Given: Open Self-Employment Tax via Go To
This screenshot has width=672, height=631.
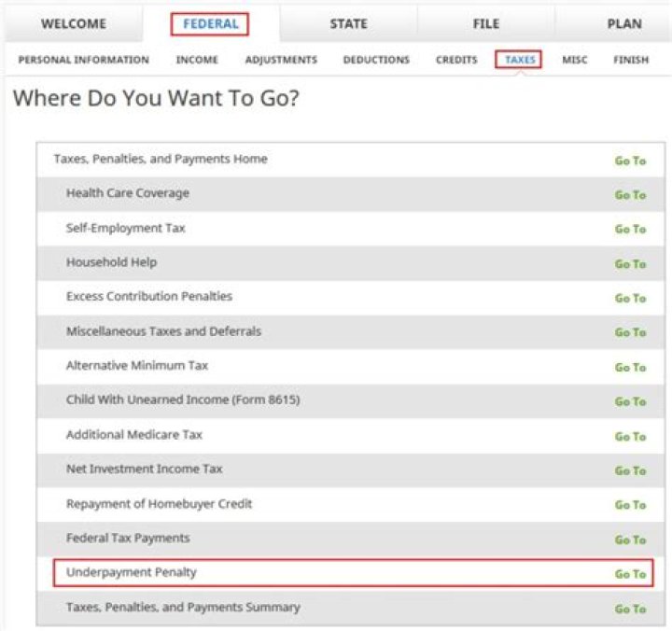Looking at the screenshot, I should 630,230.
